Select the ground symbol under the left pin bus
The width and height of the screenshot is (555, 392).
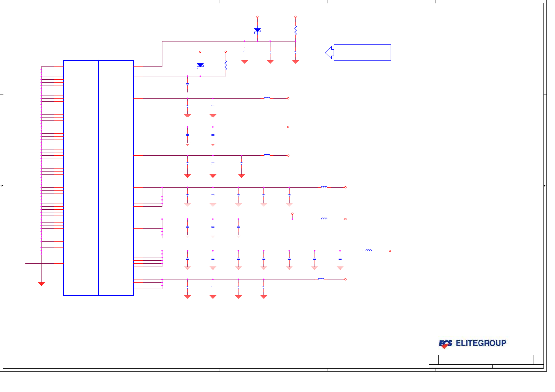(41, 284)
